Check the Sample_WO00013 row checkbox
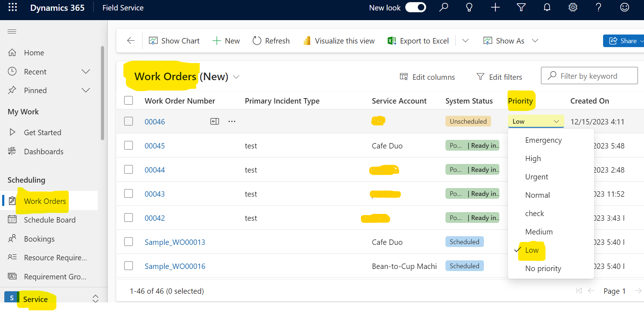 pos(129,242)
